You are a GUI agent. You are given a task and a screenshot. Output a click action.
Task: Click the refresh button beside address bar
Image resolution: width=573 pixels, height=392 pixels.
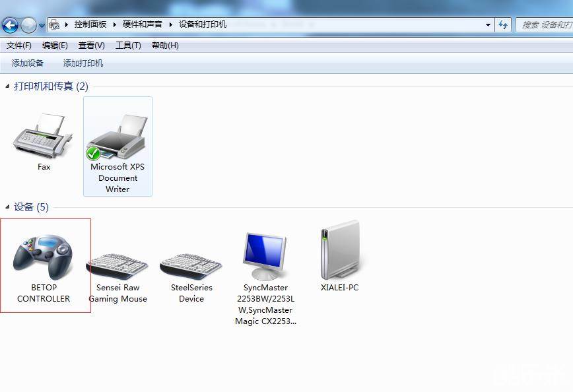504,24
